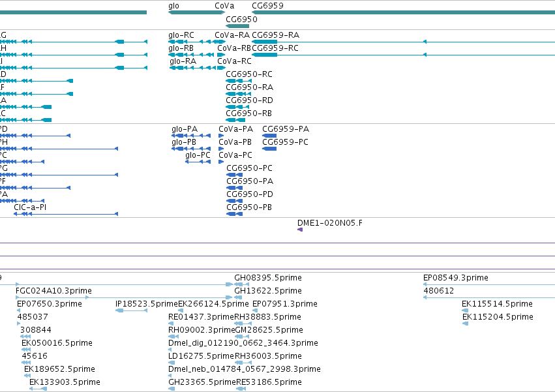Select the EK115514.5prime EST
Screen dimensions: 555x392
(465, 310)
